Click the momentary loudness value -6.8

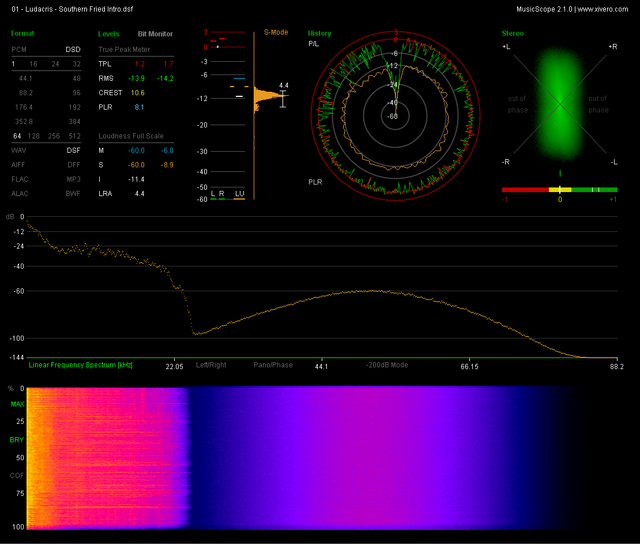167,150
